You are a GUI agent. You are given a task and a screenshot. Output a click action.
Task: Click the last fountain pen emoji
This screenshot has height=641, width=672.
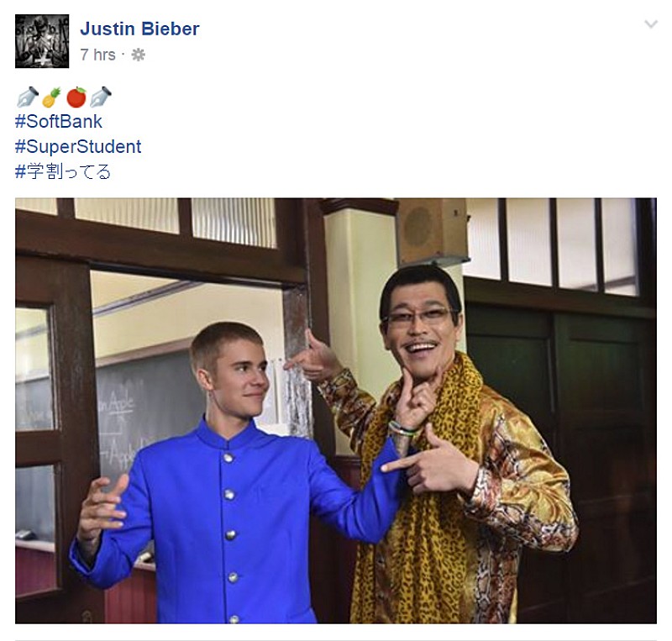pyautogui.click(x=101, y=97)
